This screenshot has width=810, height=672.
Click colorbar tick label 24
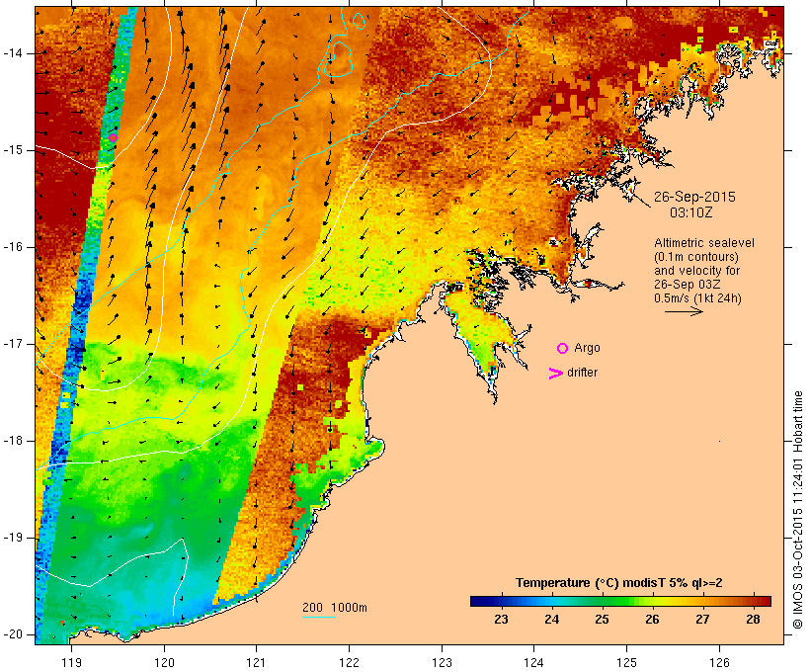552,620
